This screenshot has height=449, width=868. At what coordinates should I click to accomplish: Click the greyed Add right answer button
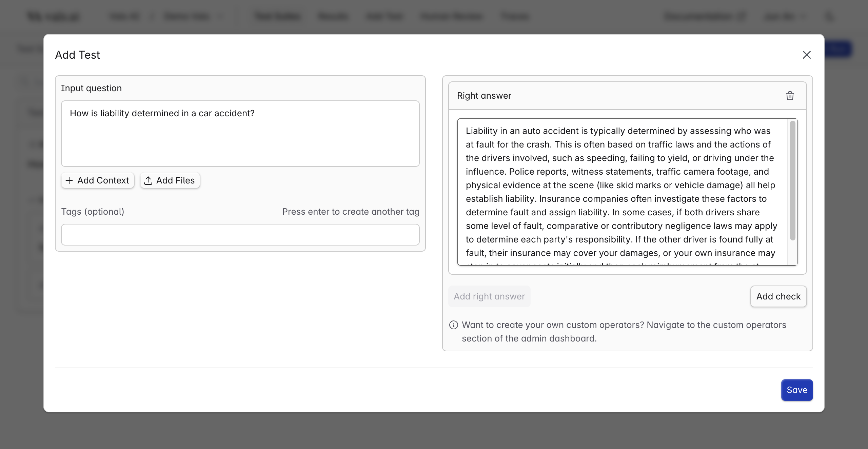[489, 296]
